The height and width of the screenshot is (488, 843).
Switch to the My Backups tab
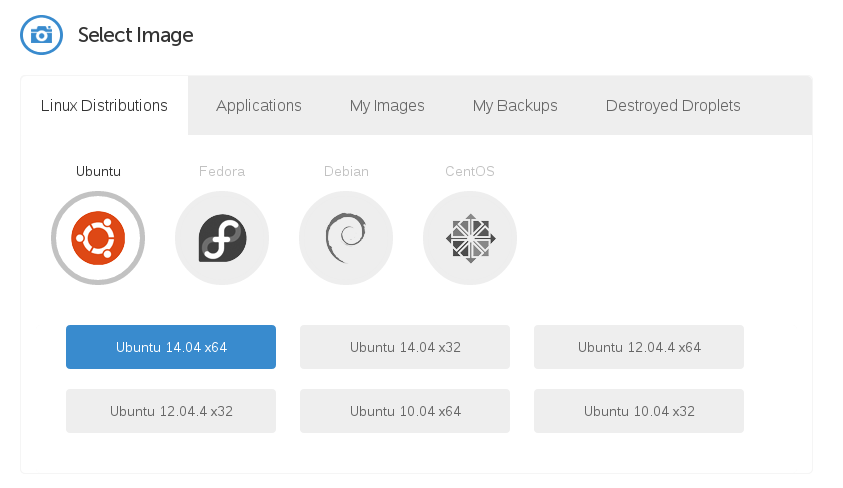click(x=515, y=105)
